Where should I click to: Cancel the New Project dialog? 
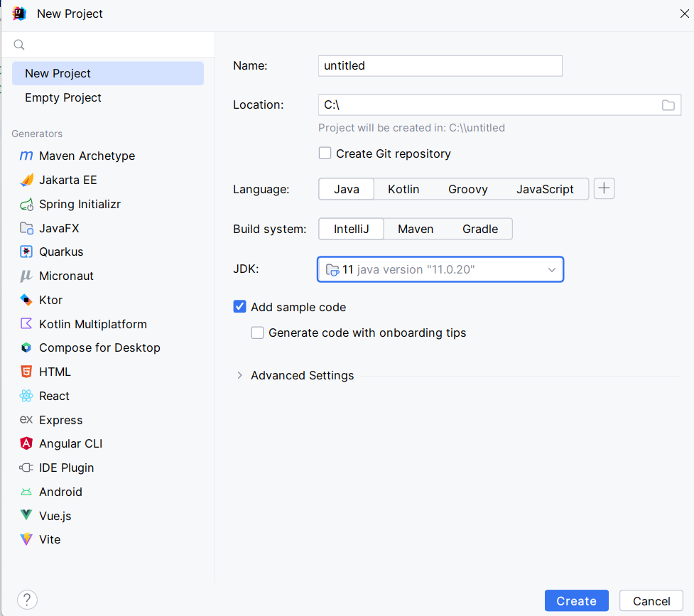pyautogui.click(x=651, y=601)
